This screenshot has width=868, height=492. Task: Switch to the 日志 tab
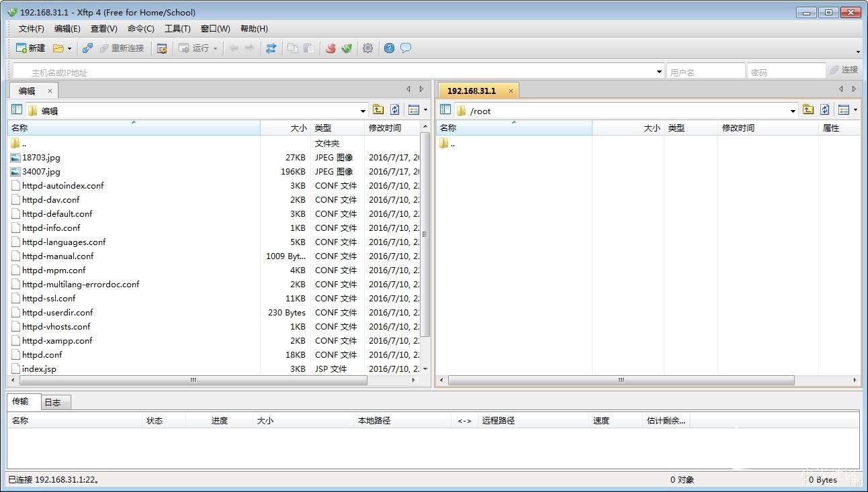click(54, 401)
